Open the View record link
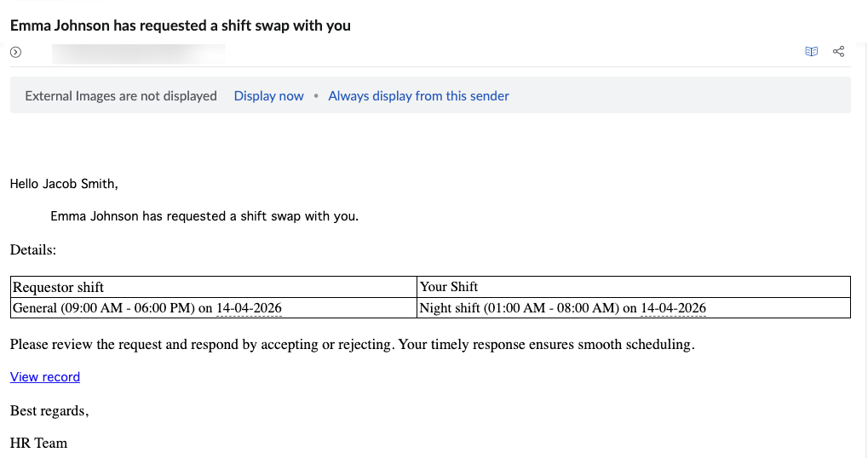 click(x=45, y=377)
